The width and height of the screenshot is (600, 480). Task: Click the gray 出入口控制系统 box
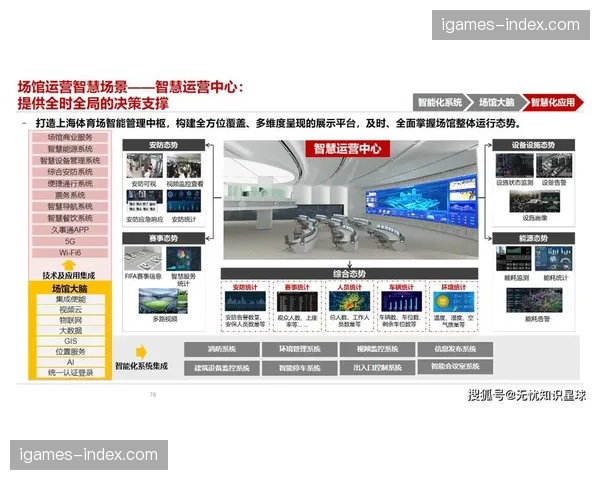(378, 367)
